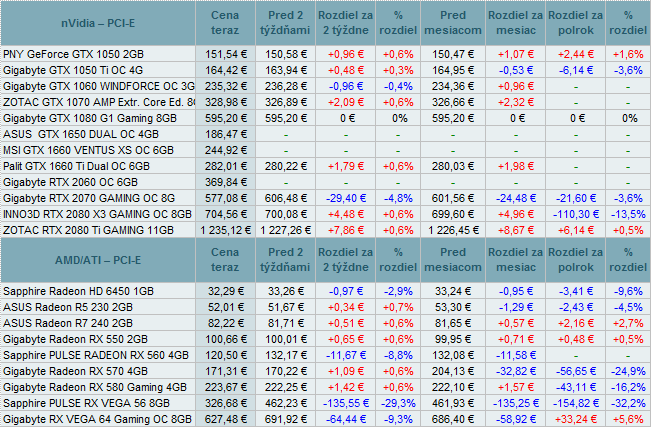Click the two-weeks-ago price 606,48 €
The width and height of the screenshot is (651, 427).
(286, 198)
